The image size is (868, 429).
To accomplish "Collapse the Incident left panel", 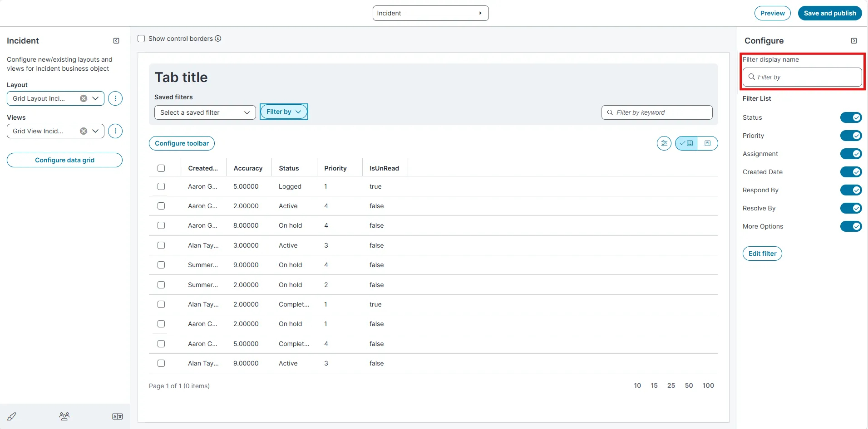I will coord(116,41).
